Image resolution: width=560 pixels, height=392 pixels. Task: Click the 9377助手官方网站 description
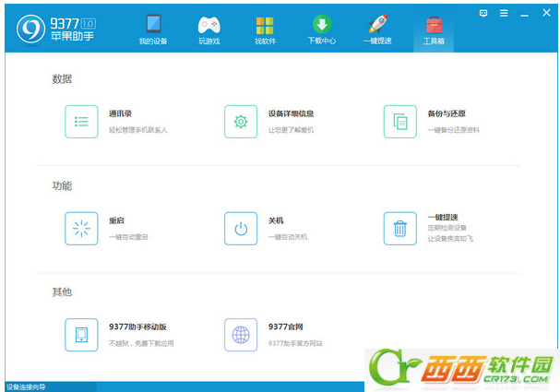pyautogui.click(x=295, y=343)
